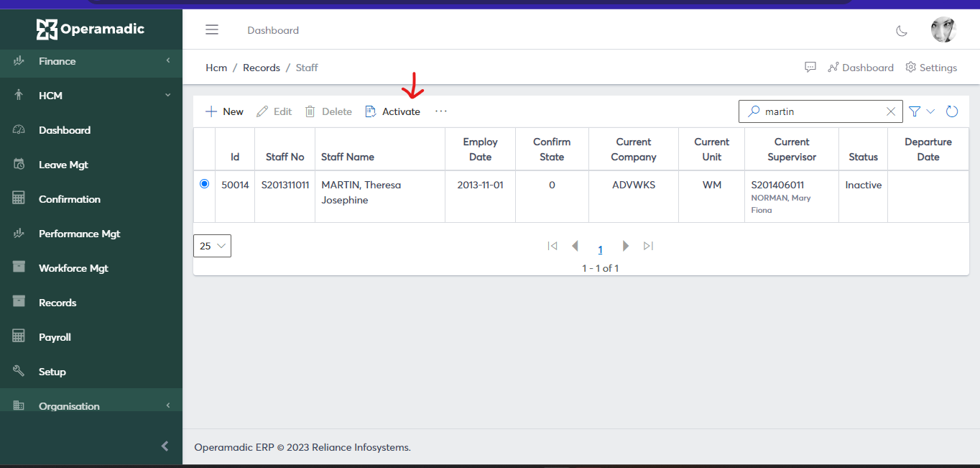This screenshot has width=980, height=468.
Task: Refresh the staff list
Action: 952,111
